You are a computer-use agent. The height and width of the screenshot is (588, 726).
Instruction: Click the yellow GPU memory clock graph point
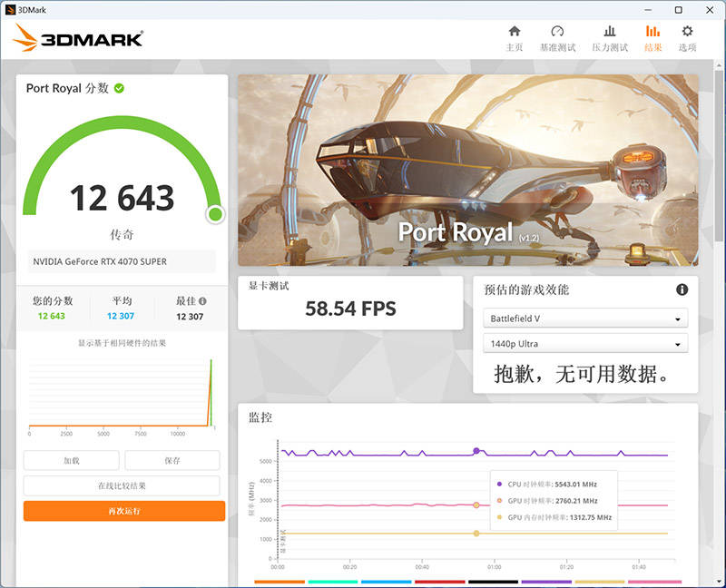(476, 534)
